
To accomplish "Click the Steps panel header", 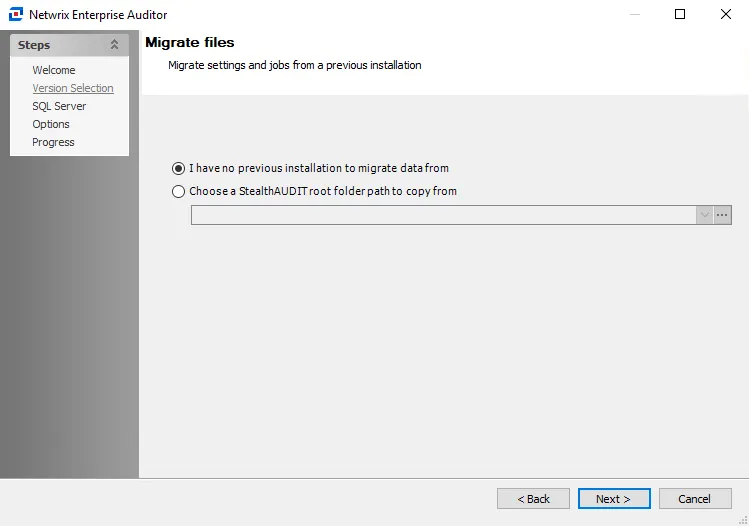I will pyautogui.click(x=69, y=45).
